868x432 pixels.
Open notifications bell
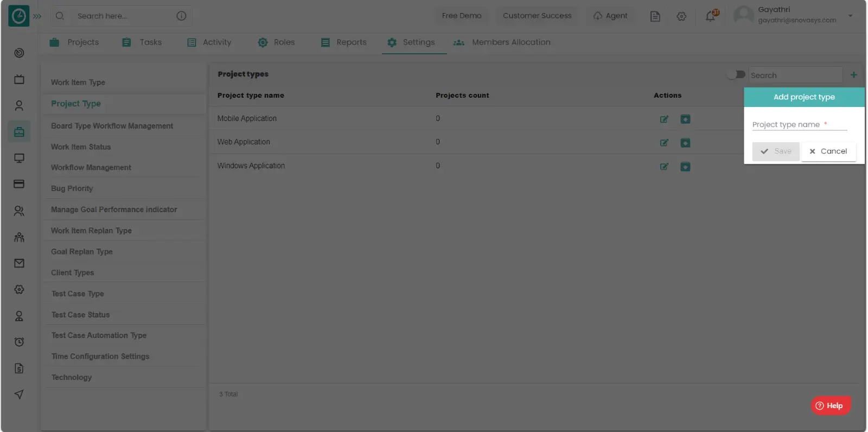(x=711, y=16)
